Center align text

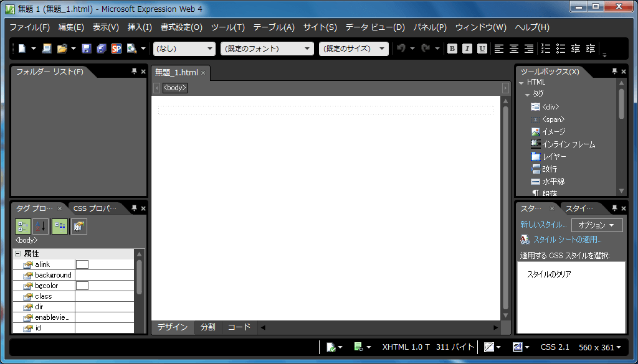pyautogui.click(x=514, y=49)
